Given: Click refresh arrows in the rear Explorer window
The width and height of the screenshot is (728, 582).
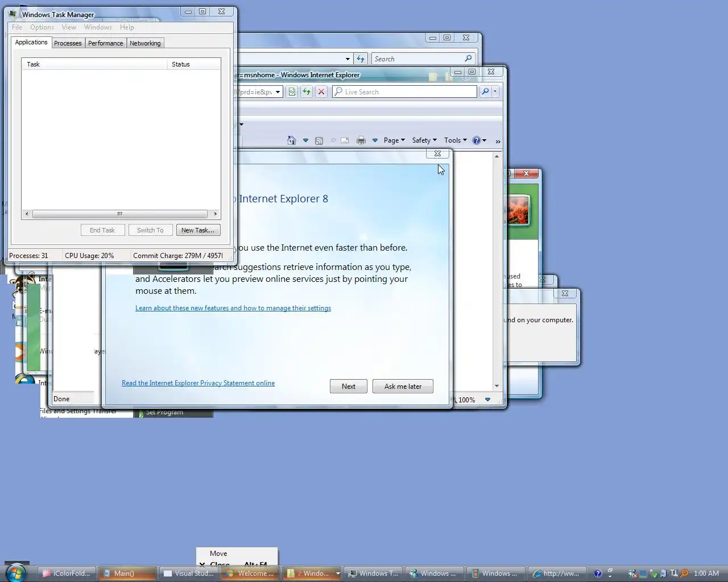Looking at the screenshot, I should pos(361,59).
